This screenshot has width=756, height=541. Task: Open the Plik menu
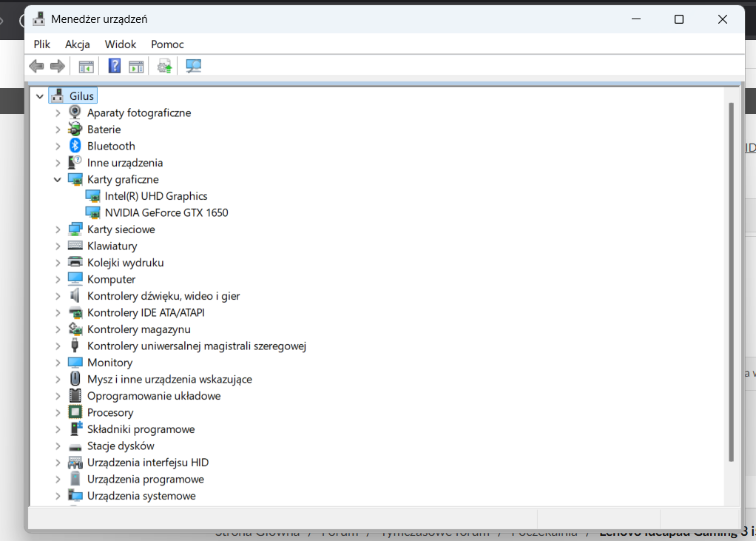(42, 44)
